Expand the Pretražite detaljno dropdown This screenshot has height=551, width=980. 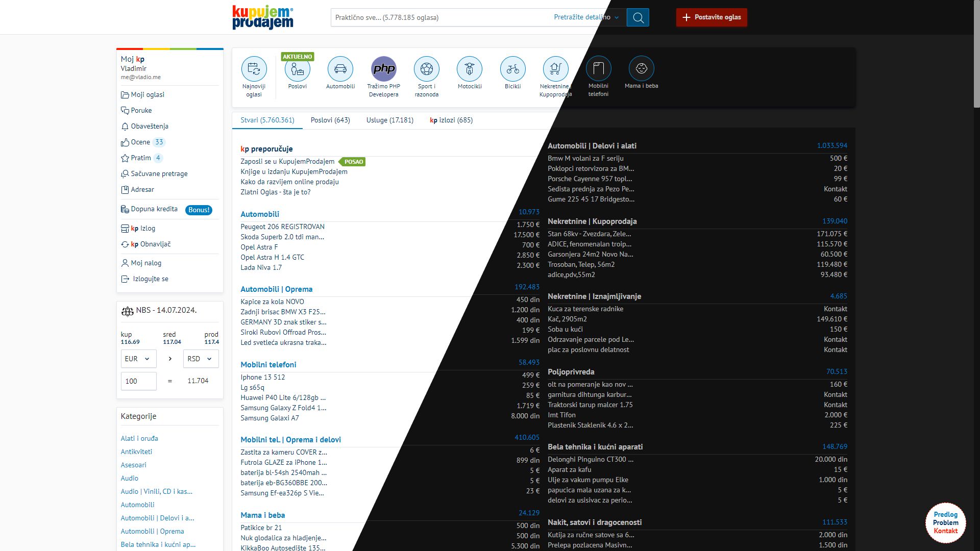coord(586,17)
